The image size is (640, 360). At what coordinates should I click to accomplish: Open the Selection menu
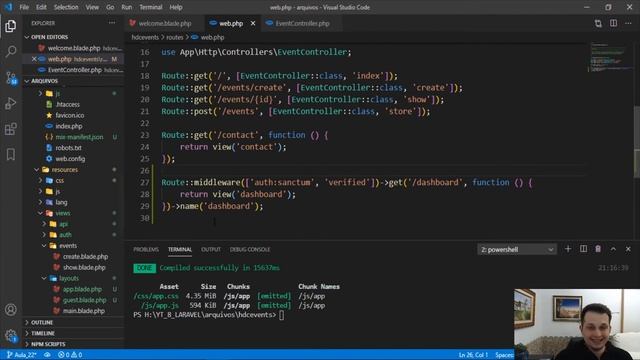(66, 7)
